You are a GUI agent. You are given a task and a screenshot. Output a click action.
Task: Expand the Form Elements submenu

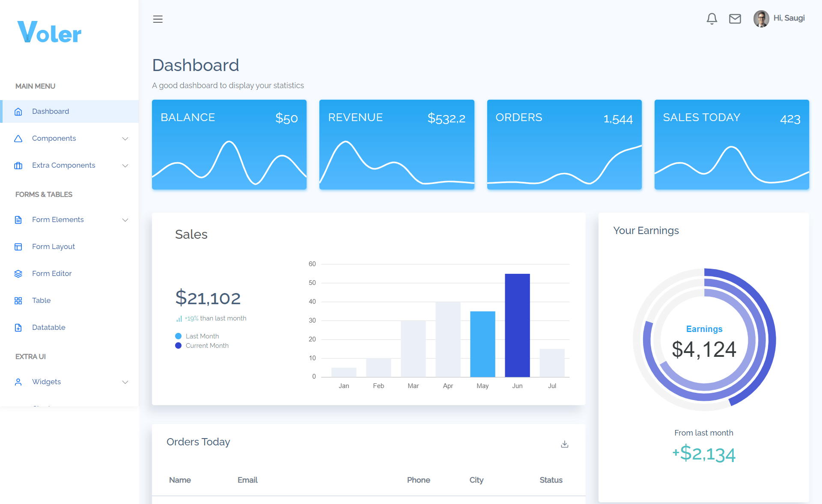[125, 219]
